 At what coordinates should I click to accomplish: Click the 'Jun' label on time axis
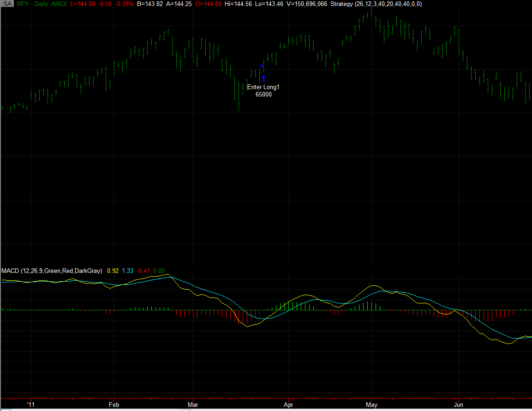pyautogui.click(x=458, y=405)
